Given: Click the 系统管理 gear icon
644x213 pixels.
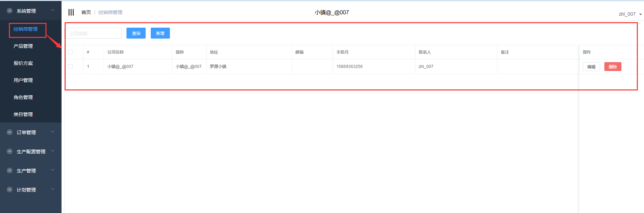Looking at the screenshot, I should [10, 11].
